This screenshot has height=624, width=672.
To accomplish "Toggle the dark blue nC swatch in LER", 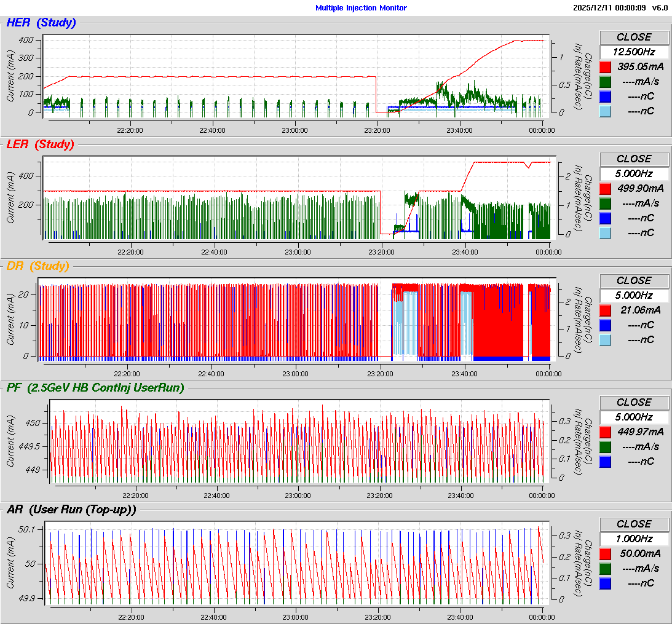I will click(605, 218).
